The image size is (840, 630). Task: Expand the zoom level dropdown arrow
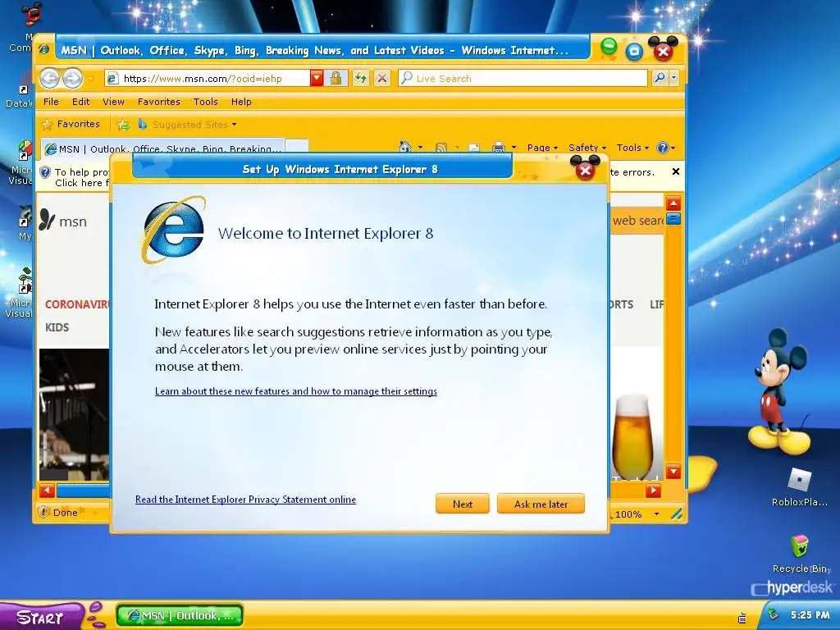656,514
